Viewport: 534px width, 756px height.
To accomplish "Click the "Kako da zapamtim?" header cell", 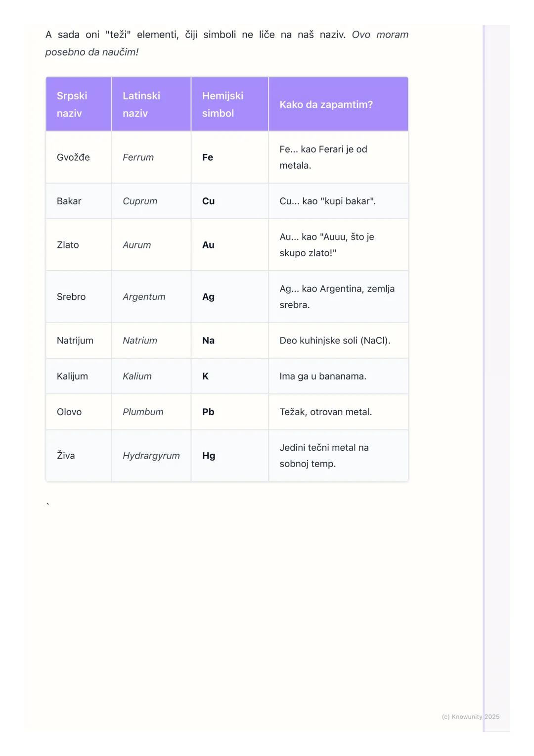I will pos(326,104).
